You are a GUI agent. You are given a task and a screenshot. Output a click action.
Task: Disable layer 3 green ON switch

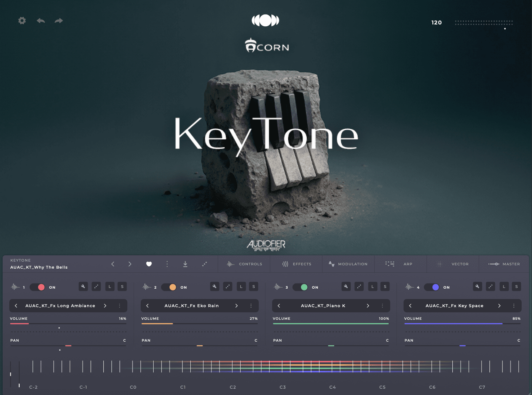point(300,287)
